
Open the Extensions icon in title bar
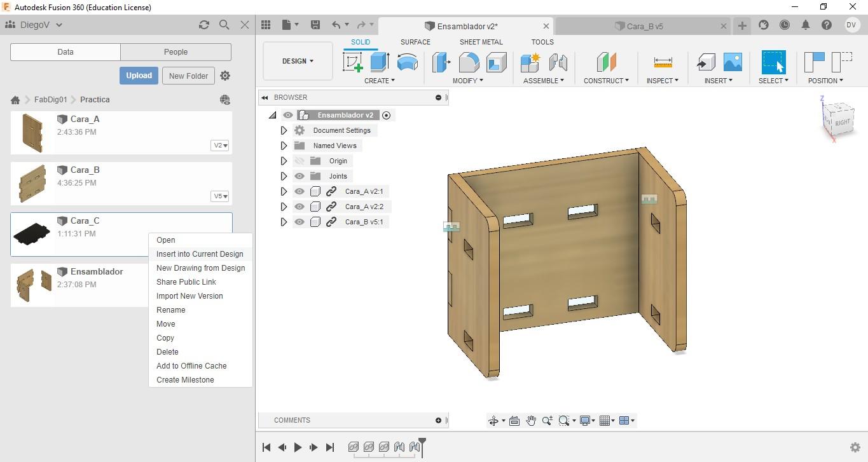pyautogui.click(x=764, y=25)
